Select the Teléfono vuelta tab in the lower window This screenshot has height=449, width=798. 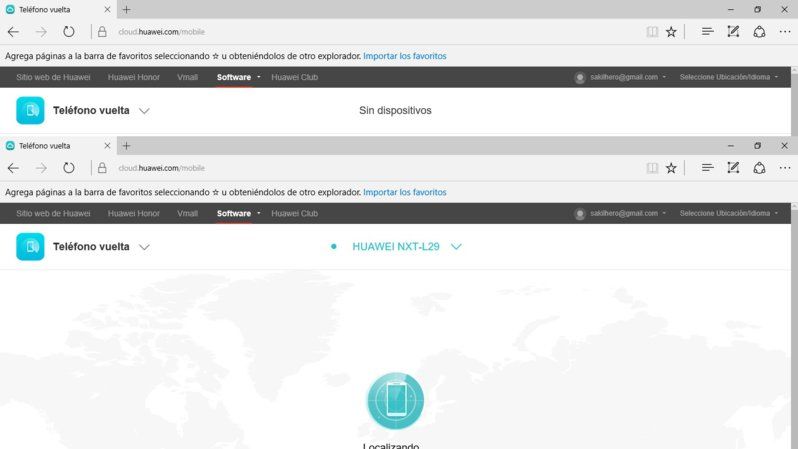(58, 146)
